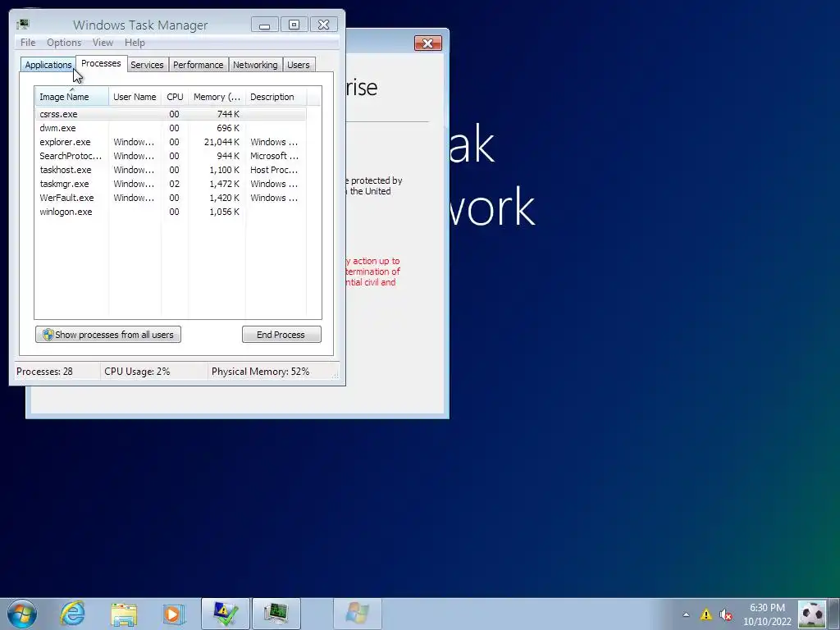Open Windows Media Player taskbar icon
Viewport: 840px width, 630px height.
tap(174, 614)
